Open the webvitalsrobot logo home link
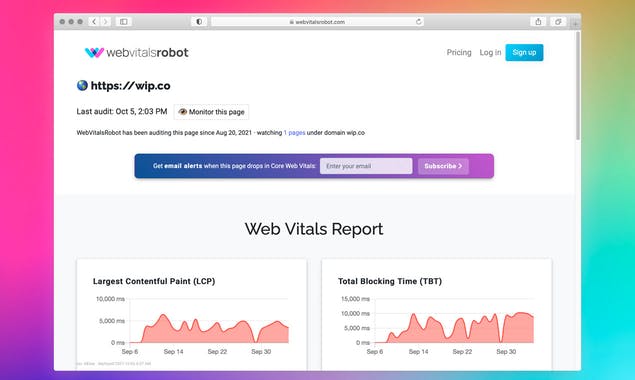Viewport: 635px width, 380px height. click(x=136, y=52)
